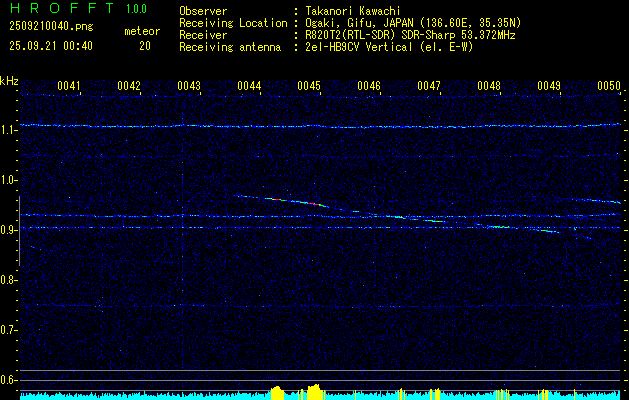Click the 0043 time axis label

[x=189, y=86]
